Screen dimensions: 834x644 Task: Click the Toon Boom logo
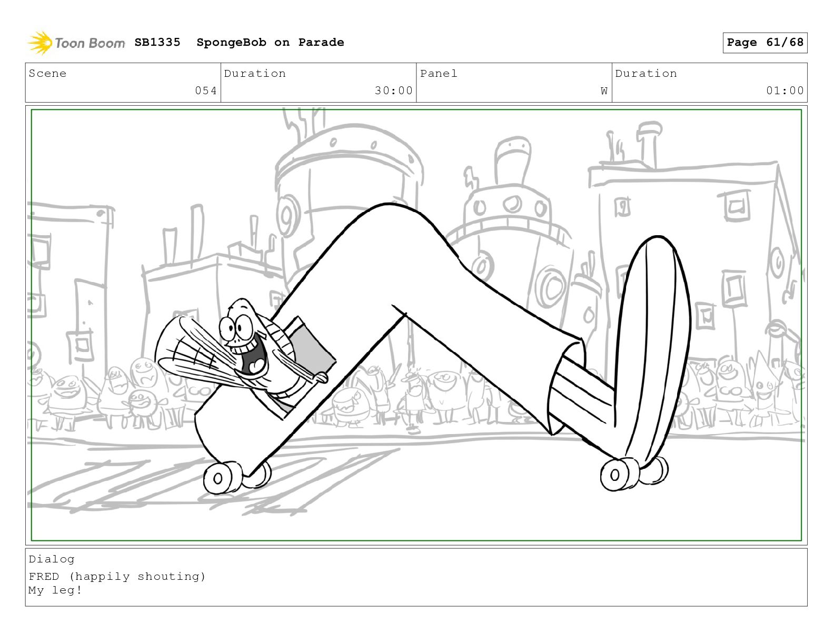[76, 43]
